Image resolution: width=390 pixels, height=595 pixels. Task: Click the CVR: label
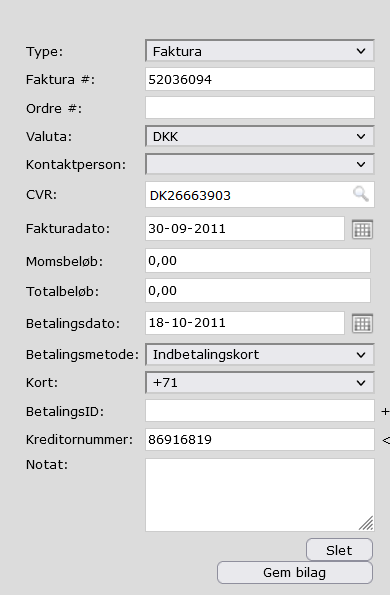[41, 195]
